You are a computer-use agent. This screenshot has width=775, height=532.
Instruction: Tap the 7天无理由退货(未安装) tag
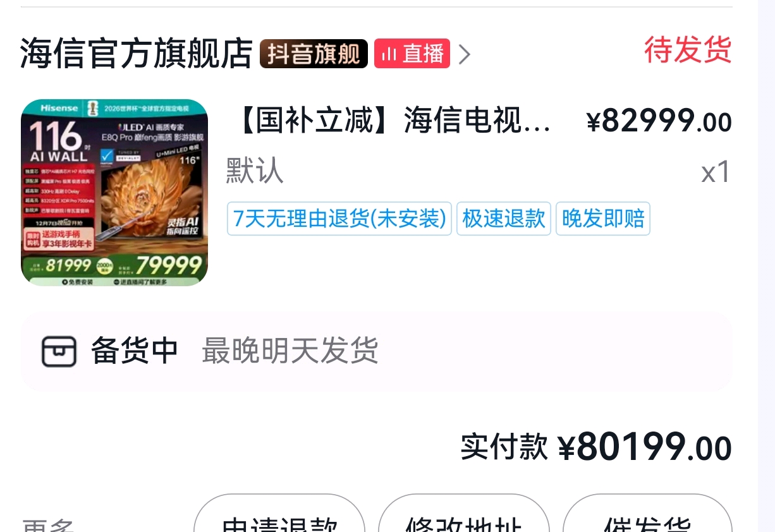coord(339,219)
